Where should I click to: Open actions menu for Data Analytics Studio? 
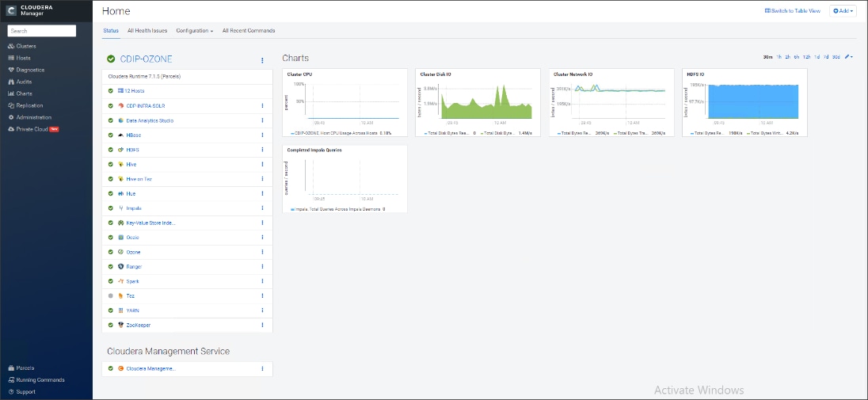(262, 120)
